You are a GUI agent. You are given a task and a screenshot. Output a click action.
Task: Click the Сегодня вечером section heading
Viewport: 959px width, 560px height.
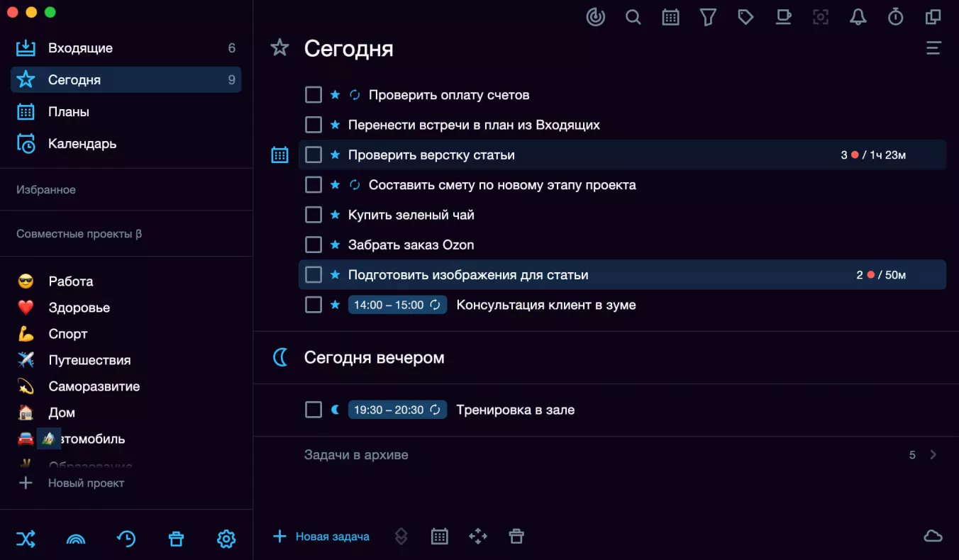(374, 358)
